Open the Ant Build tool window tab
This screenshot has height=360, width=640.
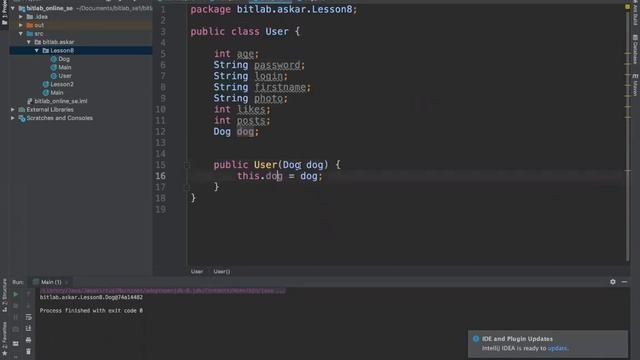[x=635, y=13]
